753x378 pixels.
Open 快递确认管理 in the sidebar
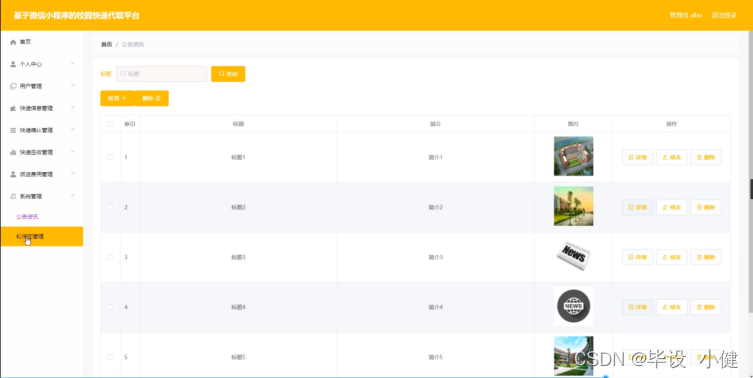[41, 130]
